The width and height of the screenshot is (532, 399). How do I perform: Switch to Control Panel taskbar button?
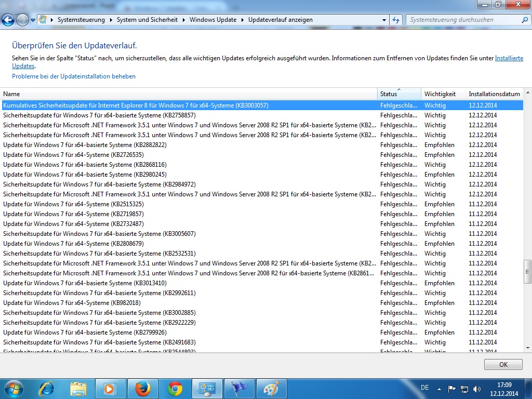pos(207,389)
